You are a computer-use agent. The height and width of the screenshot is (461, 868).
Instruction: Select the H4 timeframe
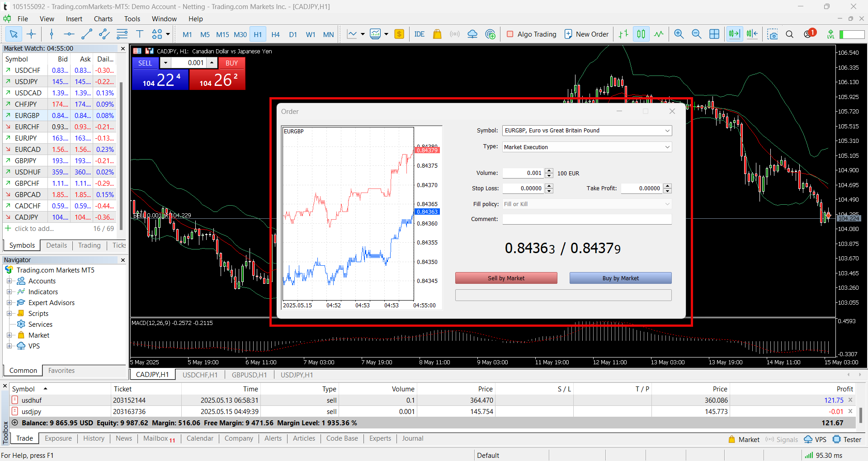(275, 34)
